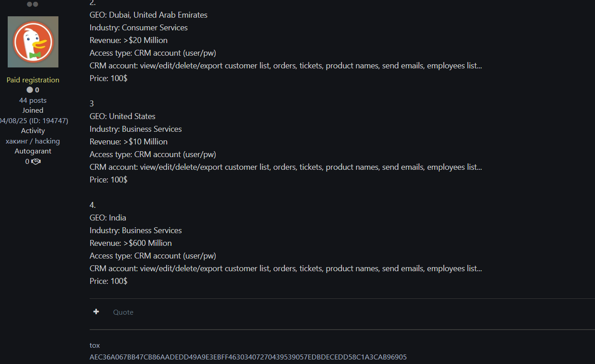Viewport: 595px width, 364px height.
Task: Click the Paid registration user badge
Action: pos(33,80)
